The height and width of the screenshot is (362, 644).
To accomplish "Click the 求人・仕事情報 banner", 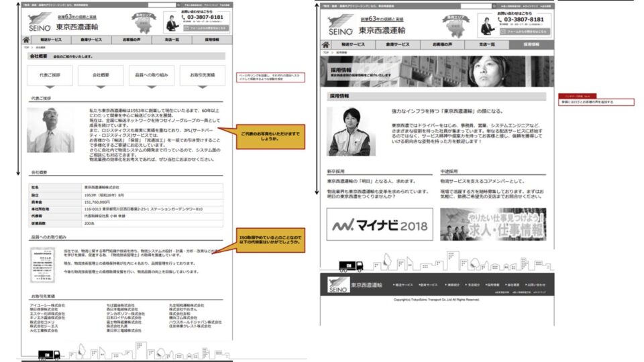I will pos(493,224).
